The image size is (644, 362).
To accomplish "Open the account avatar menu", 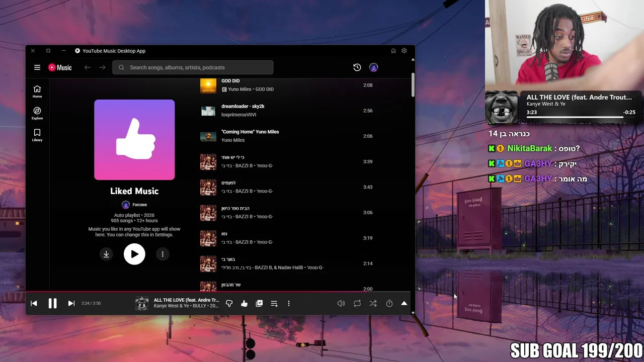I will tap(373, 67).
